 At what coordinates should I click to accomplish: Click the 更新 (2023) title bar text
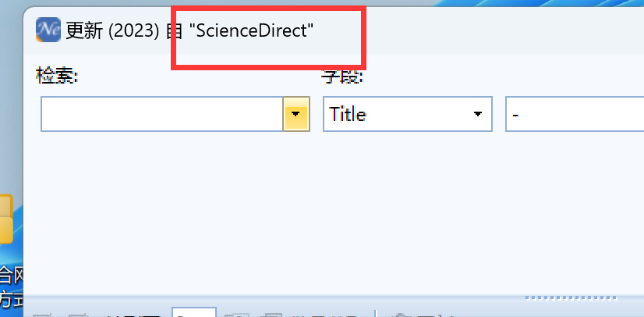pyautogui.click(x=112, y=30)
